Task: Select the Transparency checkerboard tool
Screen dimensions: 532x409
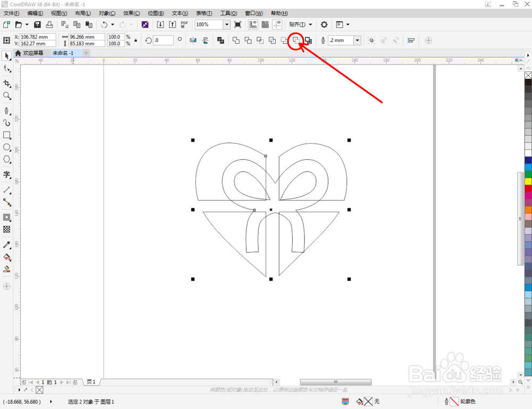Action: tap(6, 230)
